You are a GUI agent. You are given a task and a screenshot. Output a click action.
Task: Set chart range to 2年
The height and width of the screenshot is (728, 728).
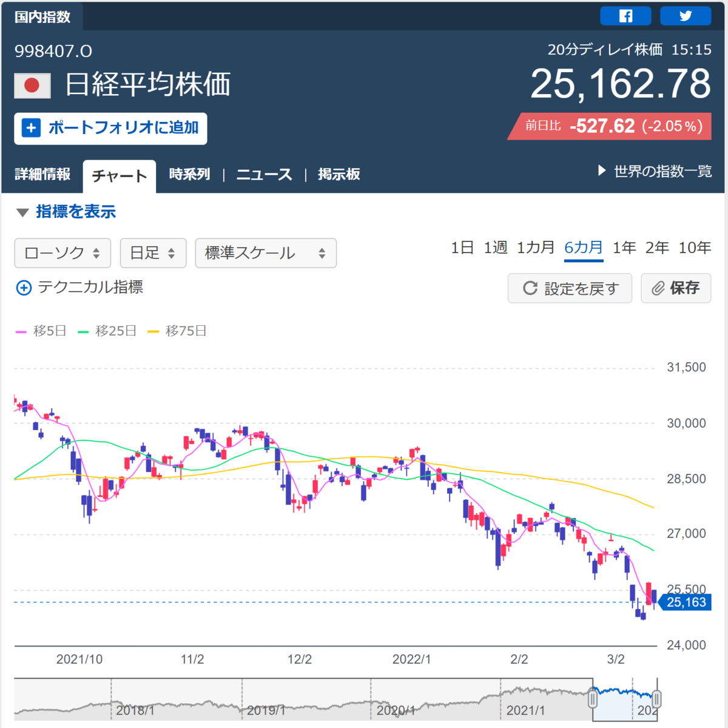coord(657,248)
